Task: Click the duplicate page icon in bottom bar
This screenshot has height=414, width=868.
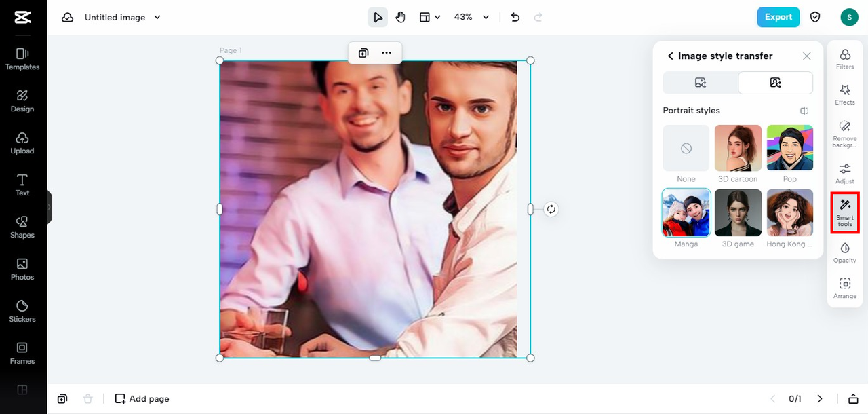Action: [x=62, y=399]
